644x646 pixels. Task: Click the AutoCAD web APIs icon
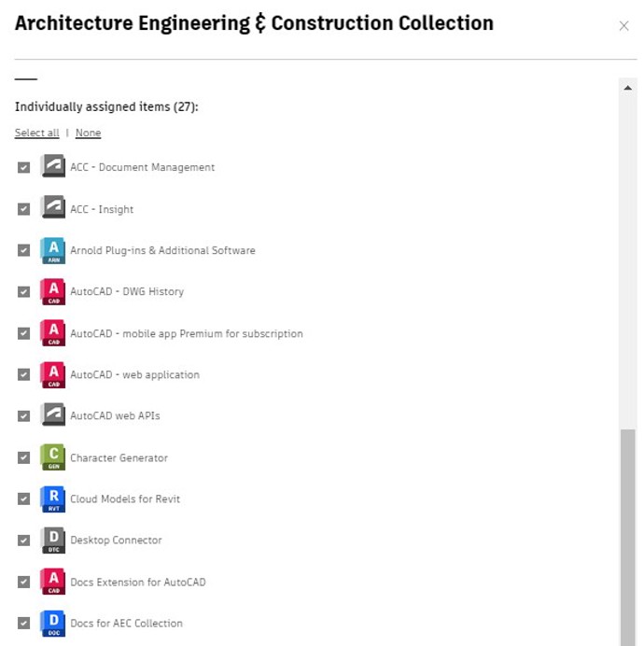tap(53, 414)
